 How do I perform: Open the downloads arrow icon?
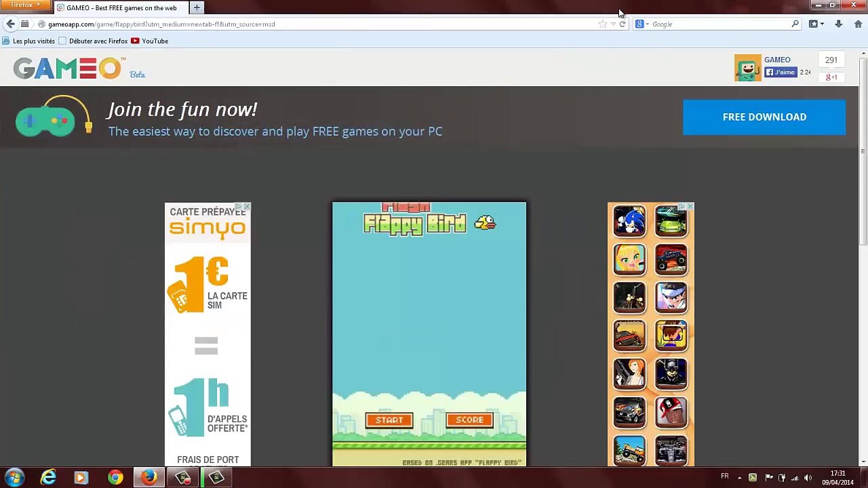click(x=839, y=24)
